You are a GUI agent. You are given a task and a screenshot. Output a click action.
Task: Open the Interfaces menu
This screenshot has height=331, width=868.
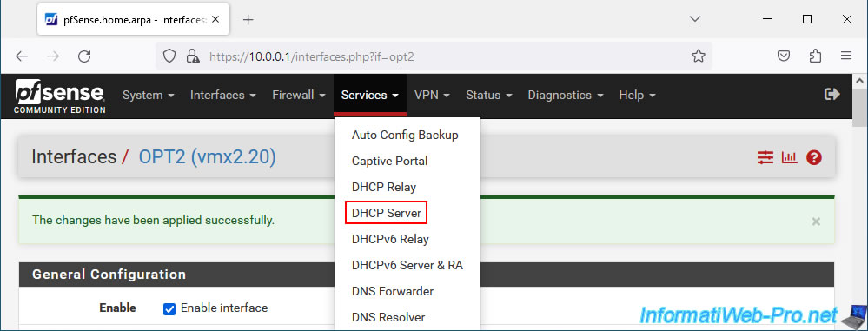(223, 96)
